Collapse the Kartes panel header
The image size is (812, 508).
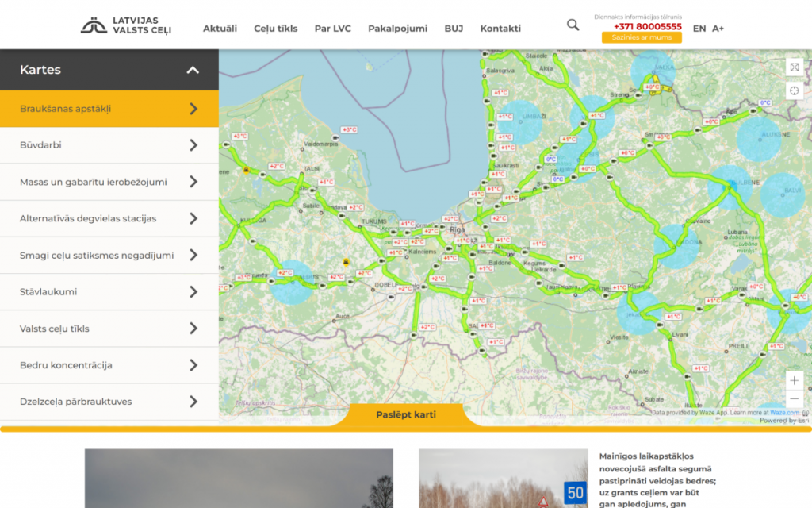(x=193, y=70)
